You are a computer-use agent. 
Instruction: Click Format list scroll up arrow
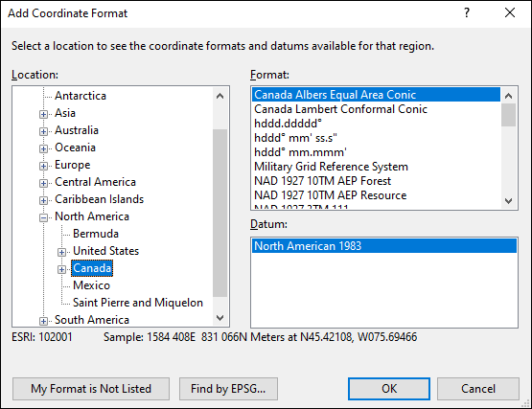click(x=508, y=96)
